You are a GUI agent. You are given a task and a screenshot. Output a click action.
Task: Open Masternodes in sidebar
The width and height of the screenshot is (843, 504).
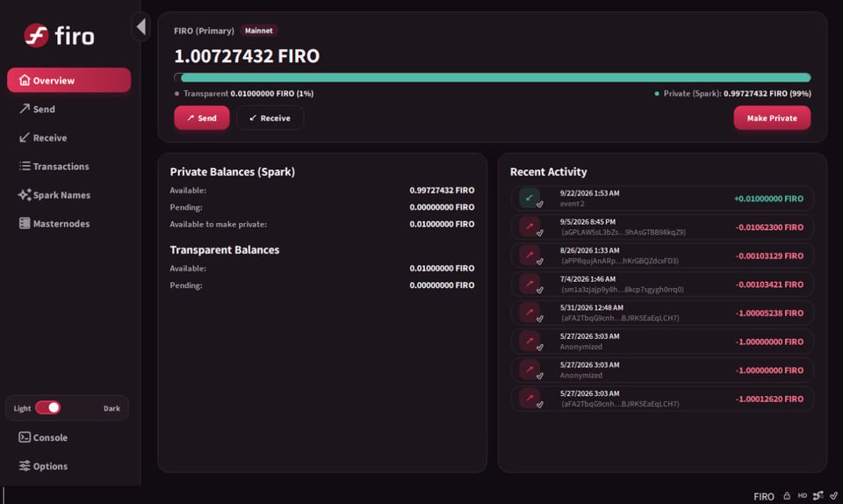point(68,224)
